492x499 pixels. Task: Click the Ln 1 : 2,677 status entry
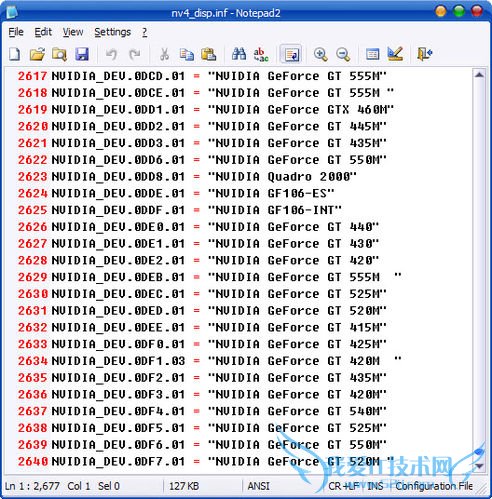[x=32, y=486]
